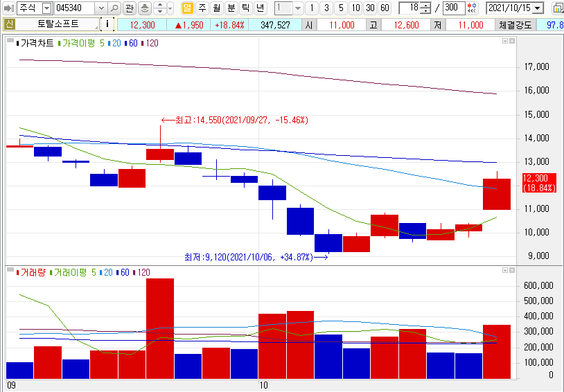Open the small dropdown after navigation arrows
564x392 pixels.
(x=170, y=8)
